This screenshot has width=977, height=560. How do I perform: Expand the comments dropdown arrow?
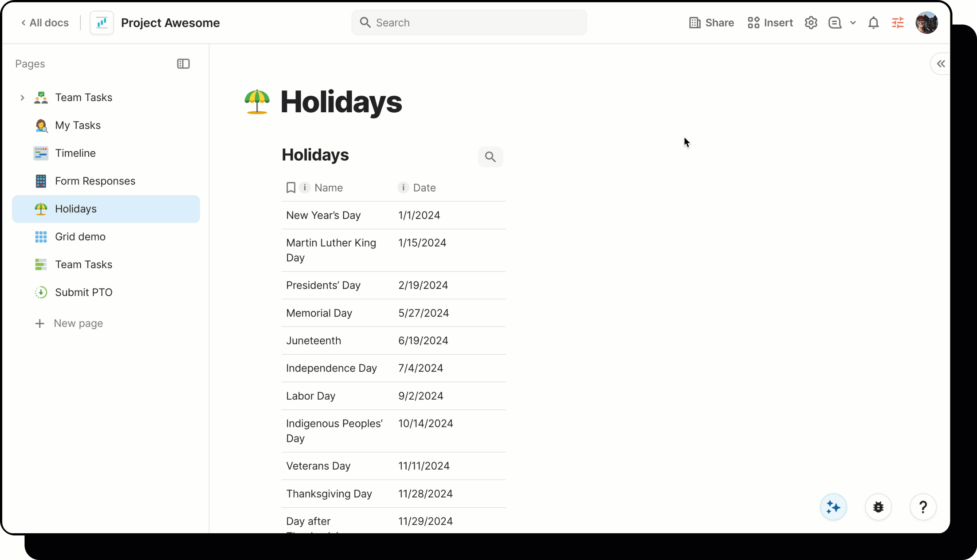click(853, 23)
